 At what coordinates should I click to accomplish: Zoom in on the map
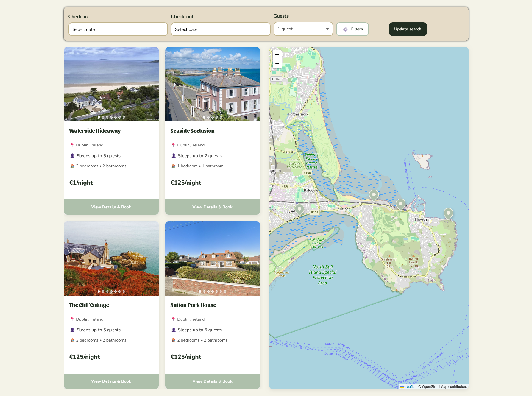coord(277,55)
